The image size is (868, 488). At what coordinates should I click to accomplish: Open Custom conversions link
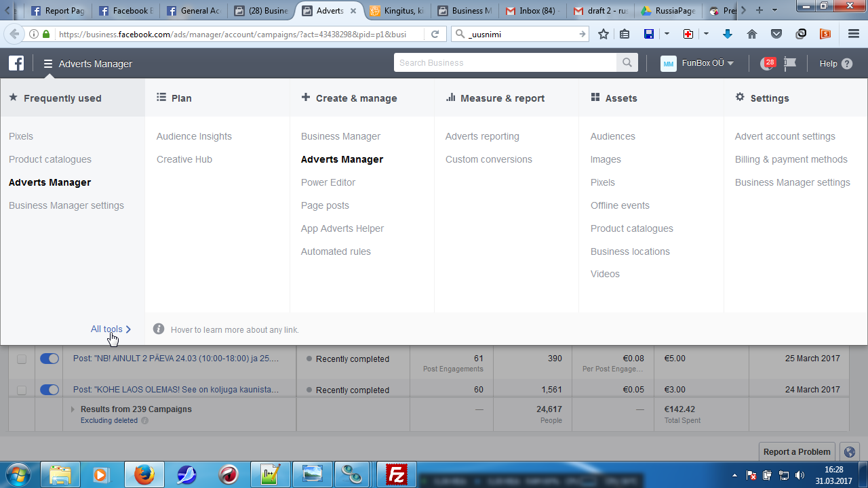point(489,159)
